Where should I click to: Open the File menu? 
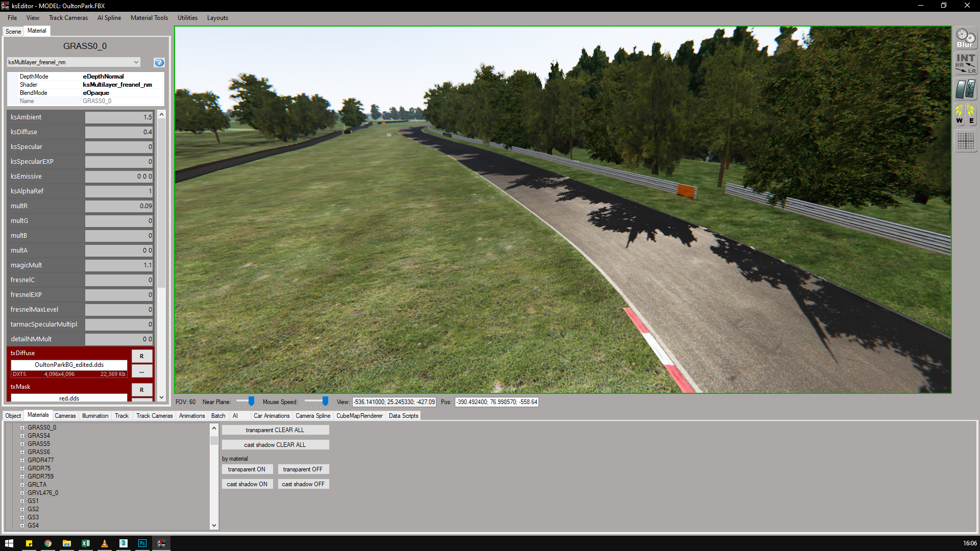coord(12,18)
